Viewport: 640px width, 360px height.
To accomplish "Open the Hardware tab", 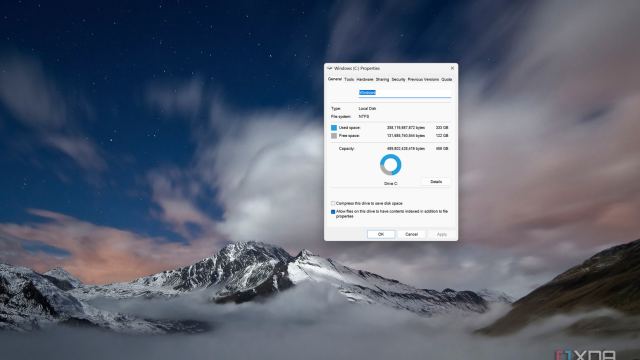I will click(365, 80).
